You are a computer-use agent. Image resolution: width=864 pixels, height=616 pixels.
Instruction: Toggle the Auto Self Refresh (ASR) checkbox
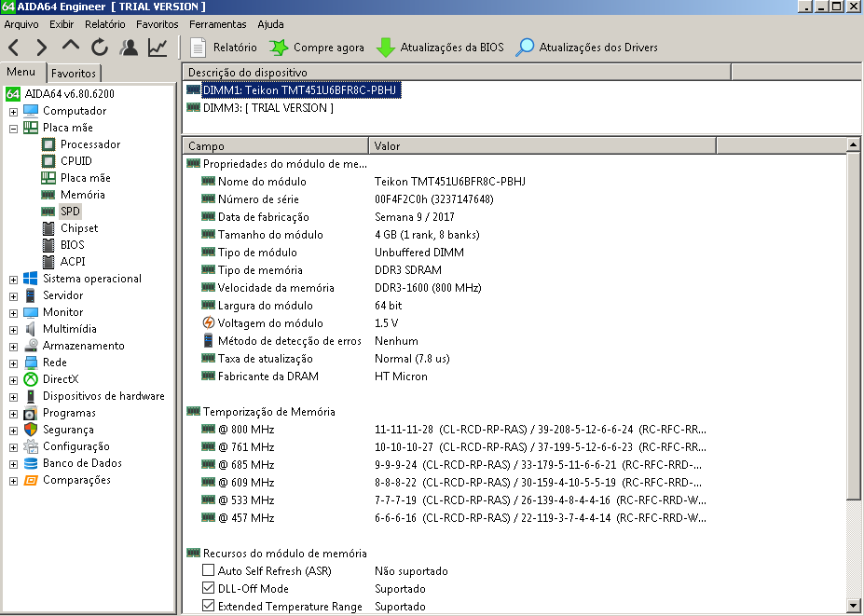click(208, 570)
